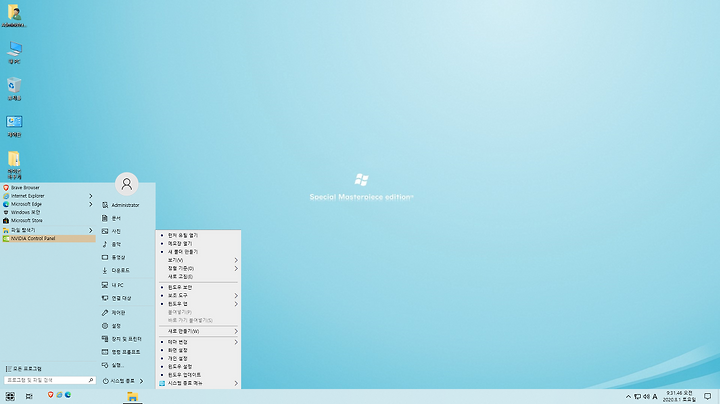The height and width of the screenshot is (404, 720).
Task: Open 장치 및 프린터 in the Start menu
Action: 127,339
